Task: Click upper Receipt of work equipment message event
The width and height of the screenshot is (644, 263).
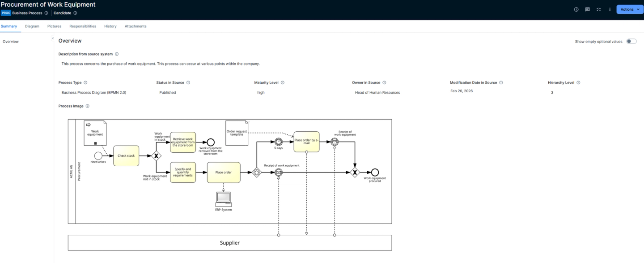Action: pos(334,142)
